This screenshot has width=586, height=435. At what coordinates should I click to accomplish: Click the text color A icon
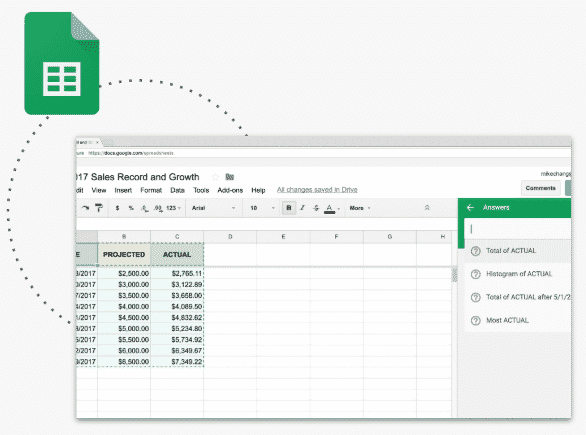[x=329, y=209]
